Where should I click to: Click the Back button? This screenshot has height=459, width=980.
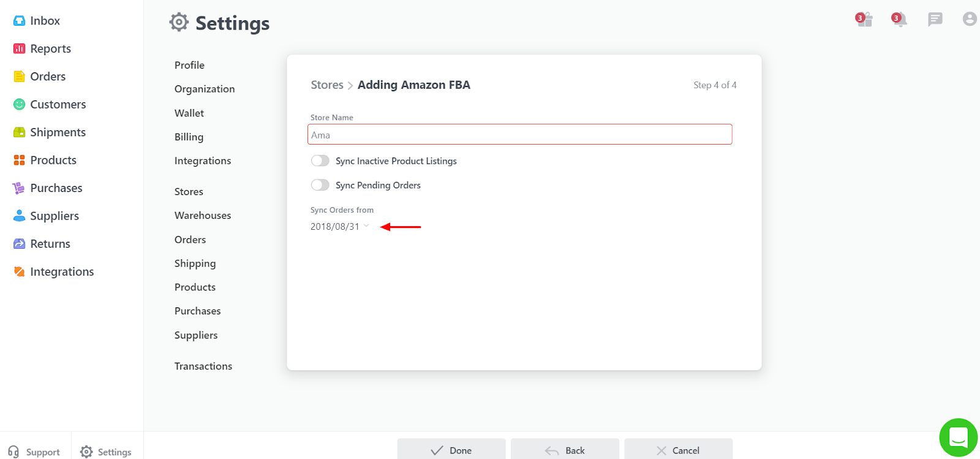tap(565, 449)
